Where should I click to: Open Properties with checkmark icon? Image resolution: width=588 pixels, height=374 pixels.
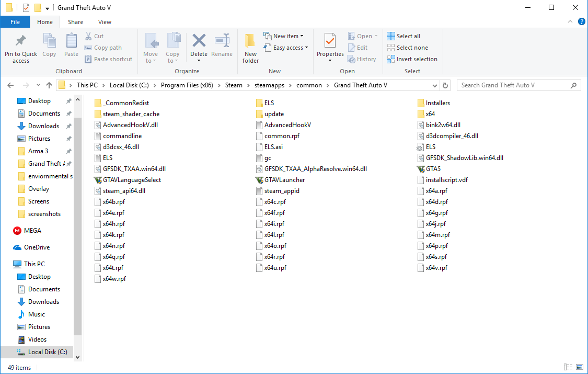click(330, 40)
